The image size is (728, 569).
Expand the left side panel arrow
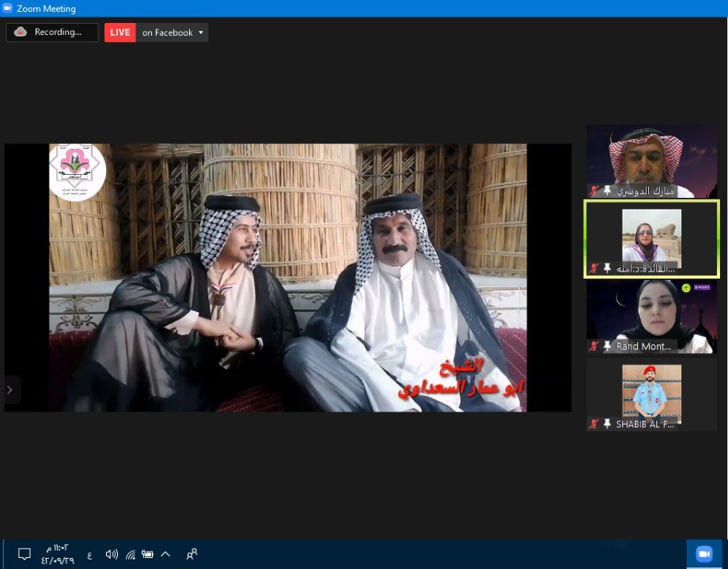[9, 389]
